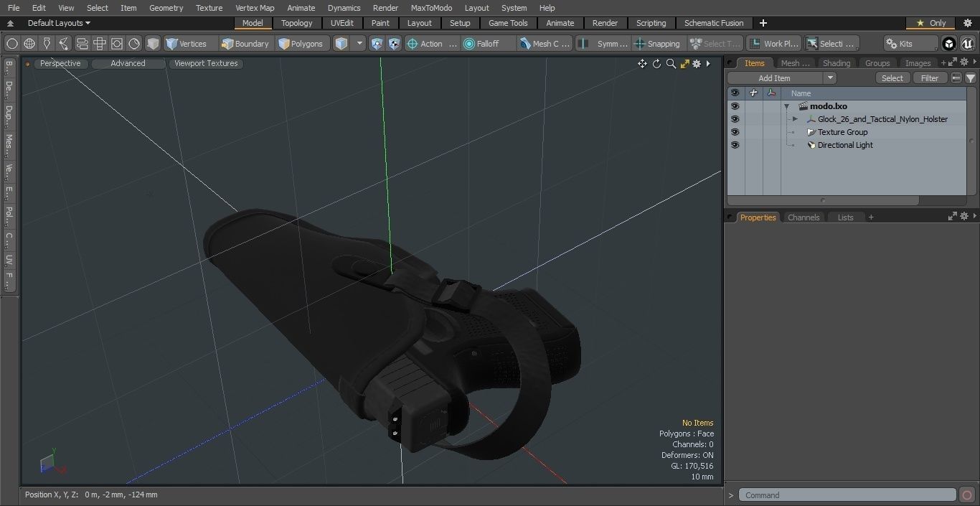Toggle Boundary selection mode
This screenshot has height=506, width=980.
[x=245, y=44]
